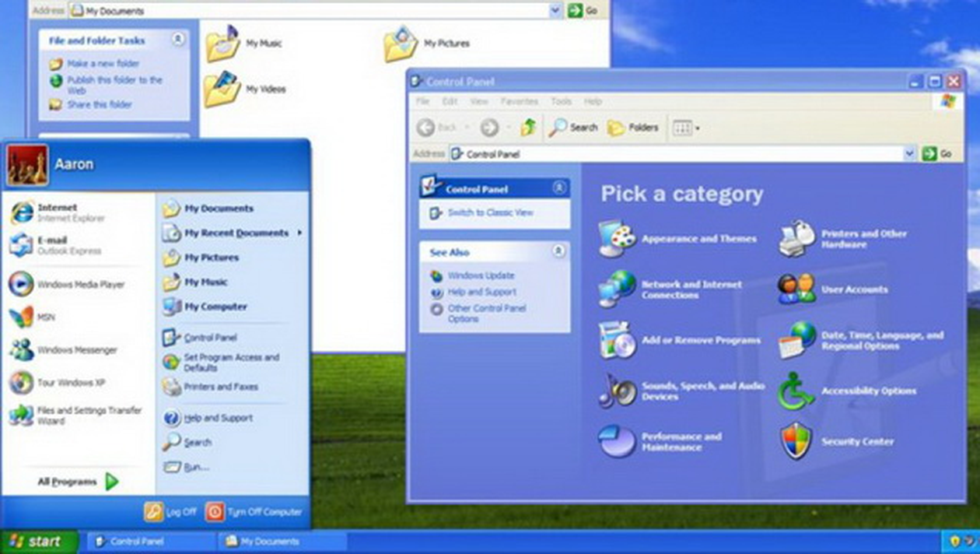Click the Accessibility Options wheelchair icon
Viewport: 980px width, 554px height.
pos(796,391)
